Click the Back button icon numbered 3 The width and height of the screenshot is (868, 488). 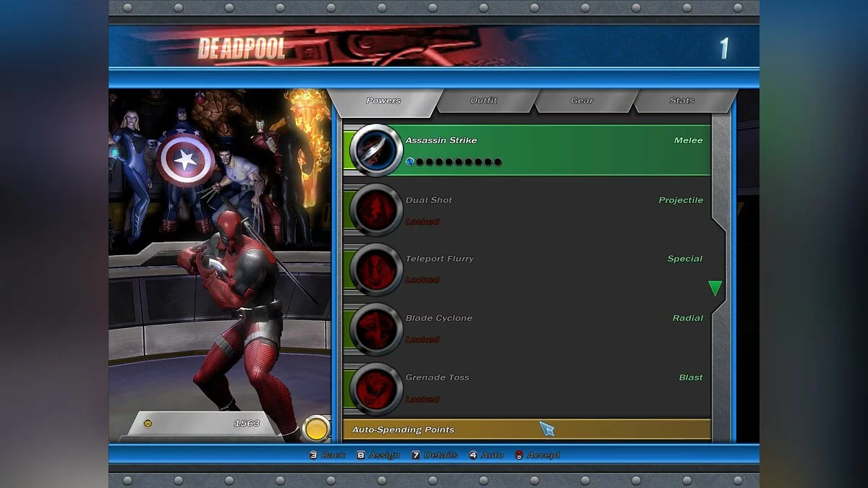[313, 455]
